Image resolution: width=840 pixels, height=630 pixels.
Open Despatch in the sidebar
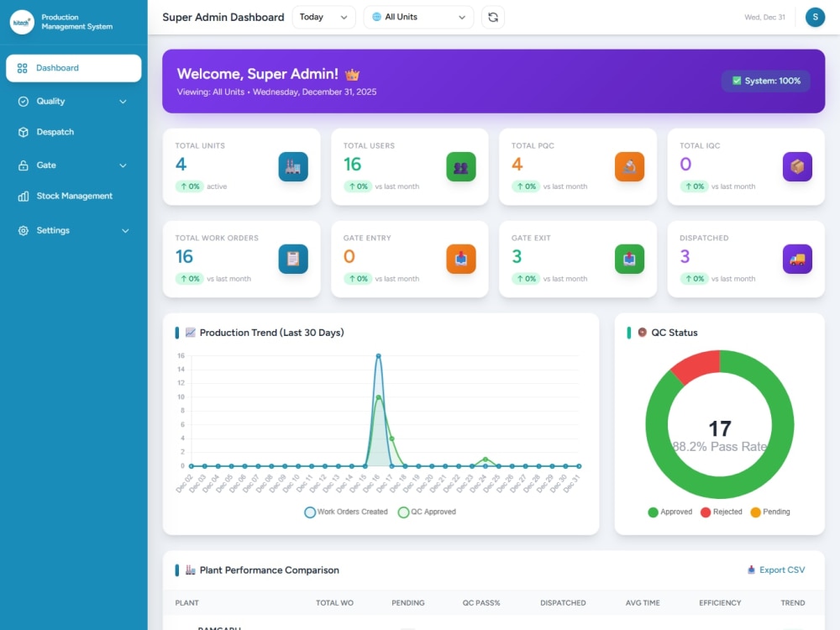(73, 132)
